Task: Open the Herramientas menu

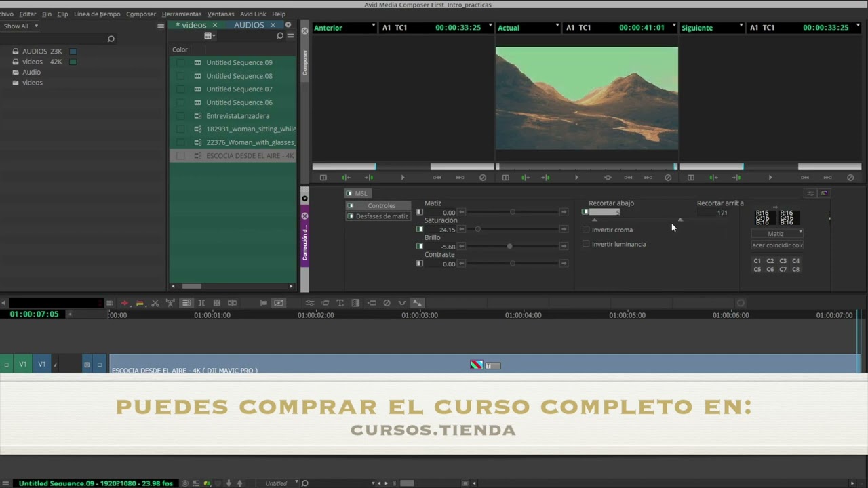Action: 182,14
